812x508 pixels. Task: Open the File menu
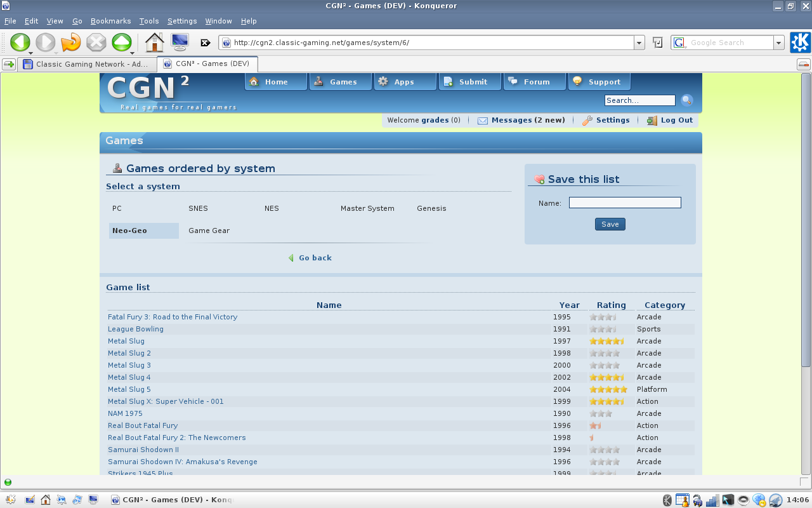pyautogui.click(x=10, y=21)
